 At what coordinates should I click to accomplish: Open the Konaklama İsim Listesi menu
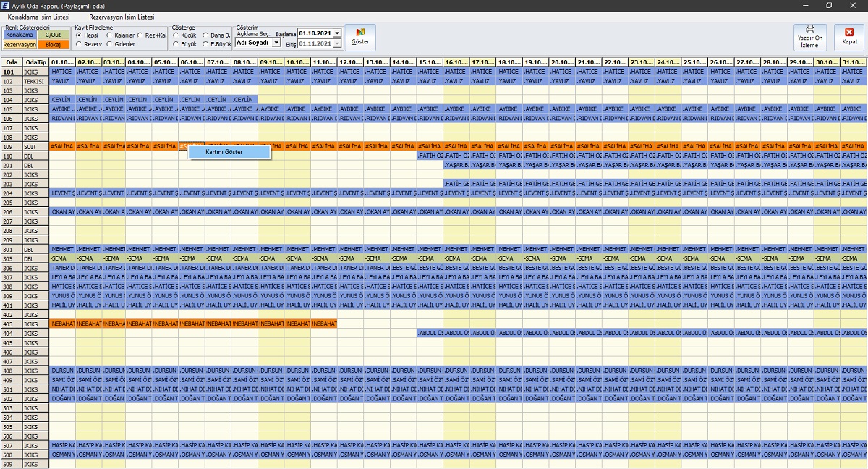pyautogui.click(x=38, y=16)
